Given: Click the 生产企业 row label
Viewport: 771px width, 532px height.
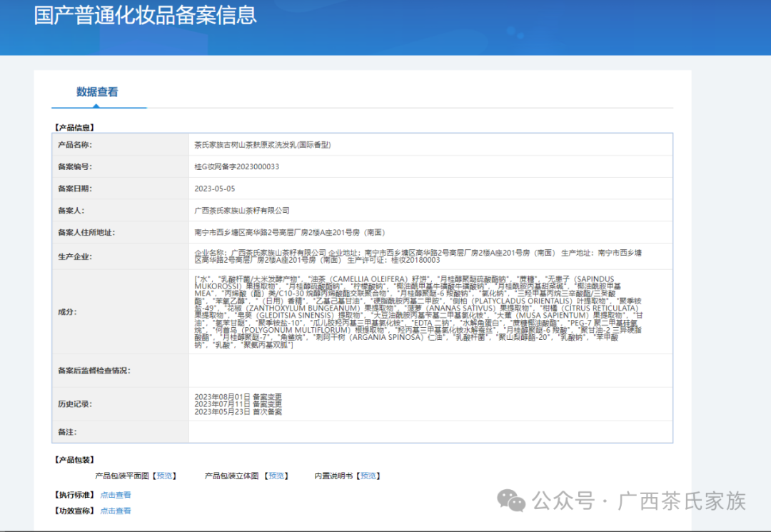Looking at the screenshot, I should [75, 256].
